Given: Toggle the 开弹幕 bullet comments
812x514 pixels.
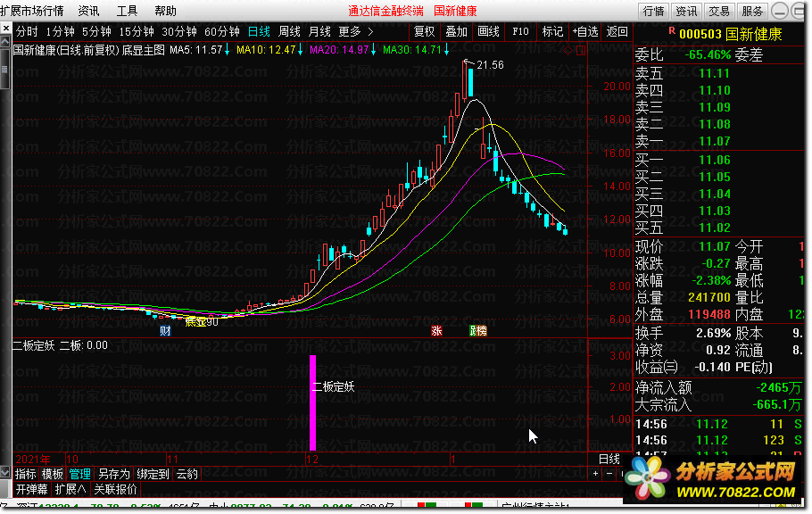Looking at the screenshot, I should click(31, 490).
